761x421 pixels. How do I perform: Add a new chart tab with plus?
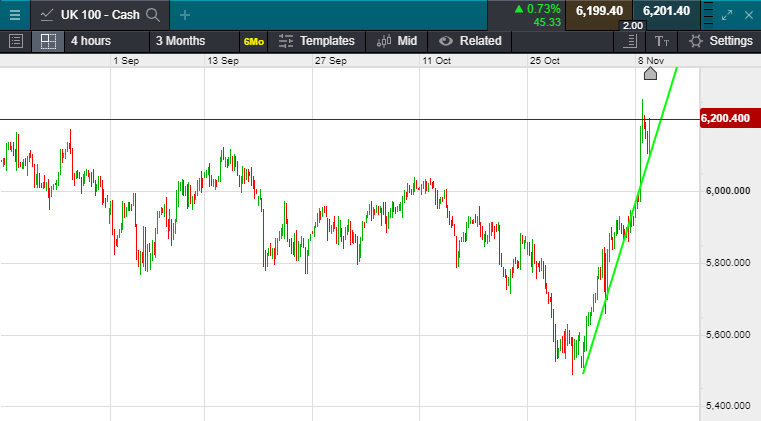pos(185,15)
